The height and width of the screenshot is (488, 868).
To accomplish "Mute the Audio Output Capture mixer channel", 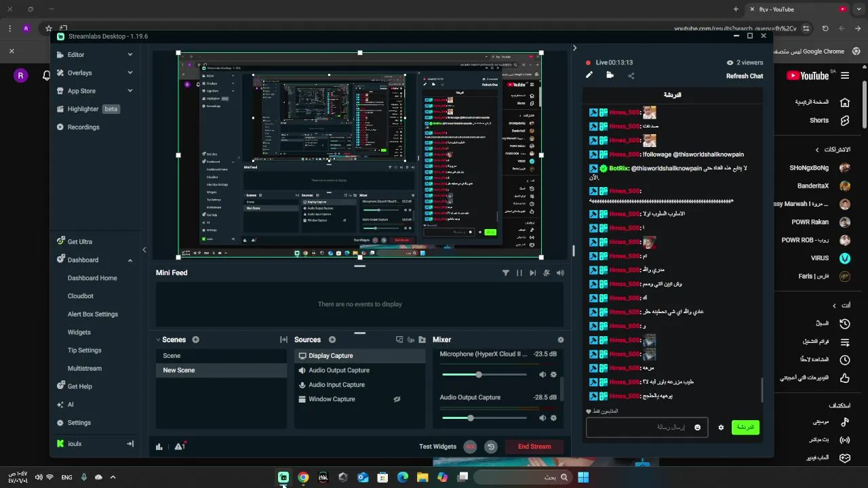I will [x=542, y=418].
